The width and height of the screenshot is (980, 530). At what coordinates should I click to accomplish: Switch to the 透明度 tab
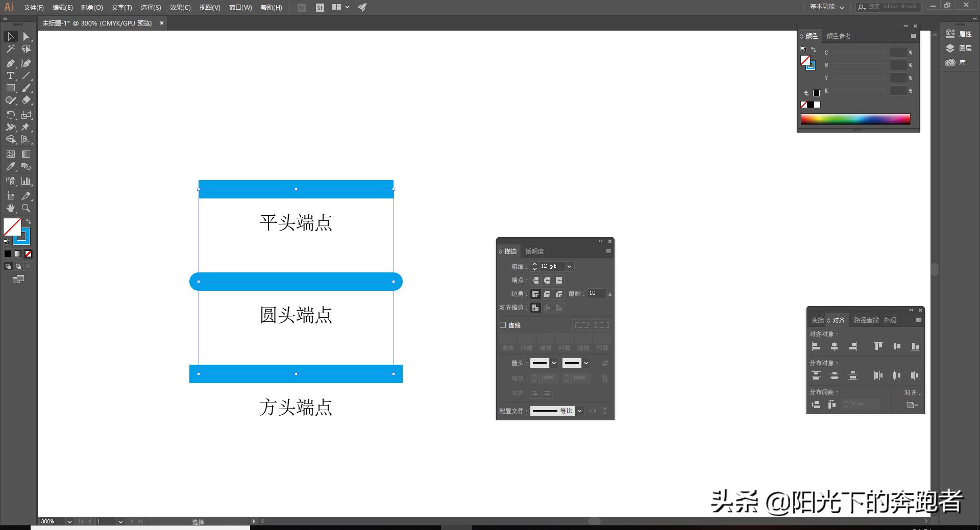point(535,251)
